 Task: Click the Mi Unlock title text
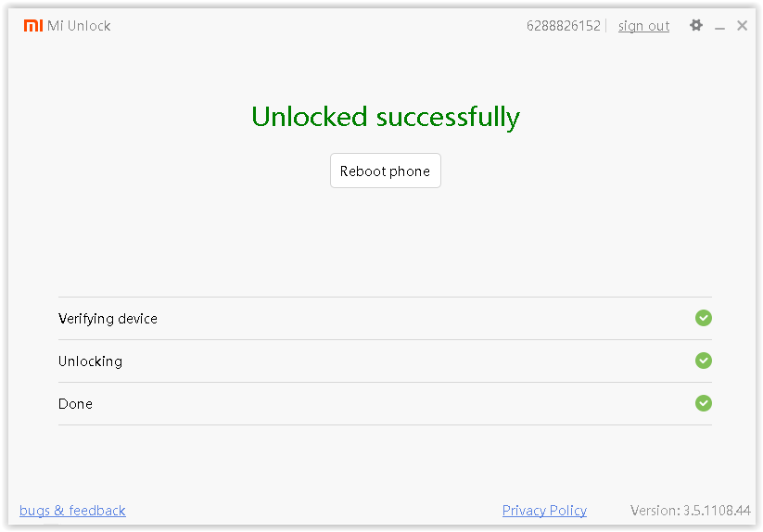[79, 26]
